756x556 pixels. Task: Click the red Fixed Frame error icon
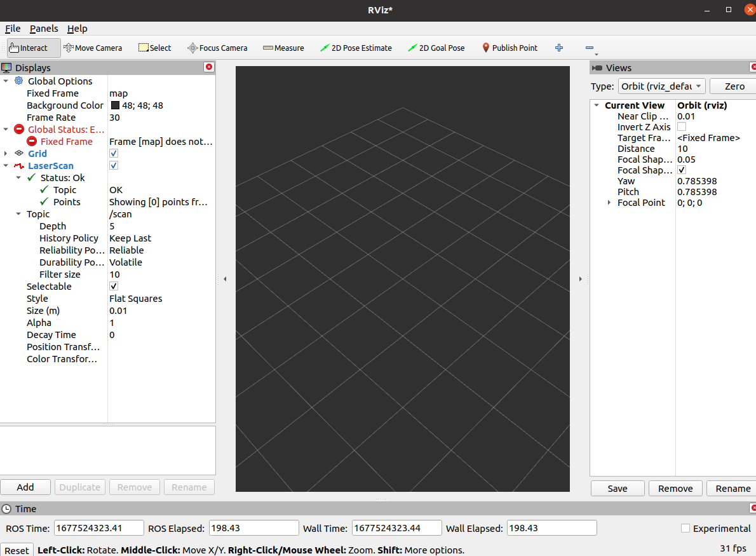click(x=32, y=141)
